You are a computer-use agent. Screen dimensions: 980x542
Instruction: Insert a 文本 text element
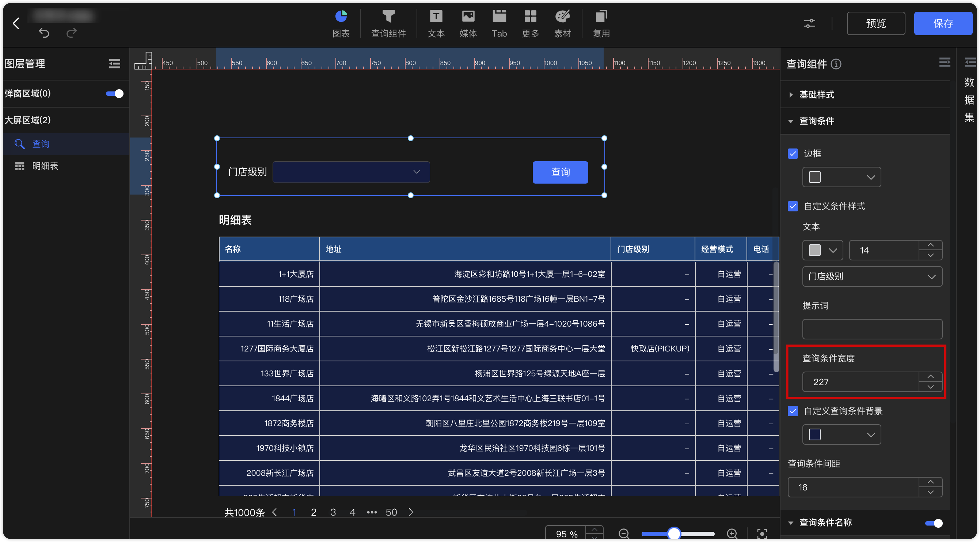pyautogui.click(x=436, y=24)
